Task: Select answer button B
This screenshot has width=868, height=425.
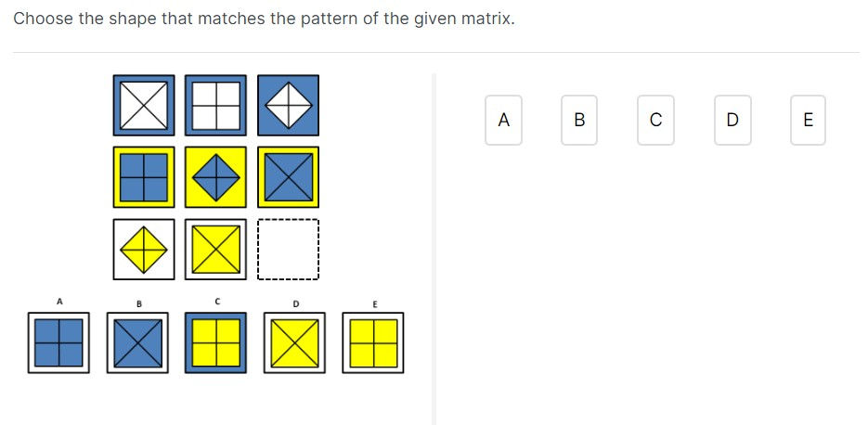Action: 579,120
